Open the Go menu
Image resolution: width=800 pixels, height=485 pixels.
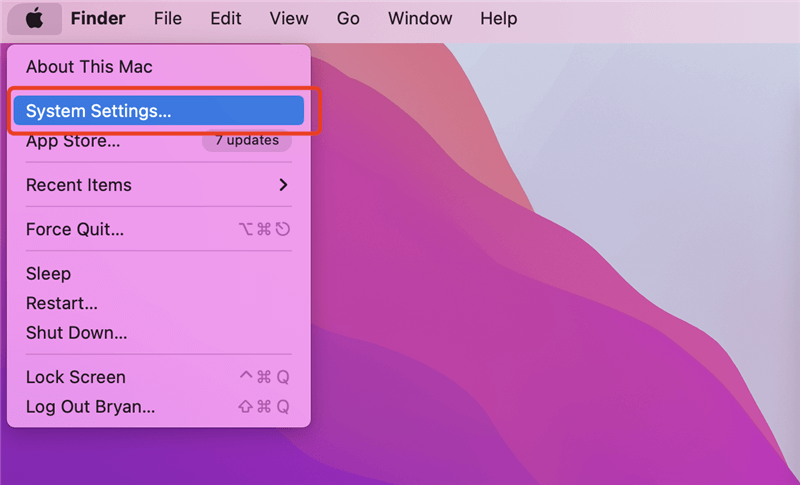coord(348,19)
